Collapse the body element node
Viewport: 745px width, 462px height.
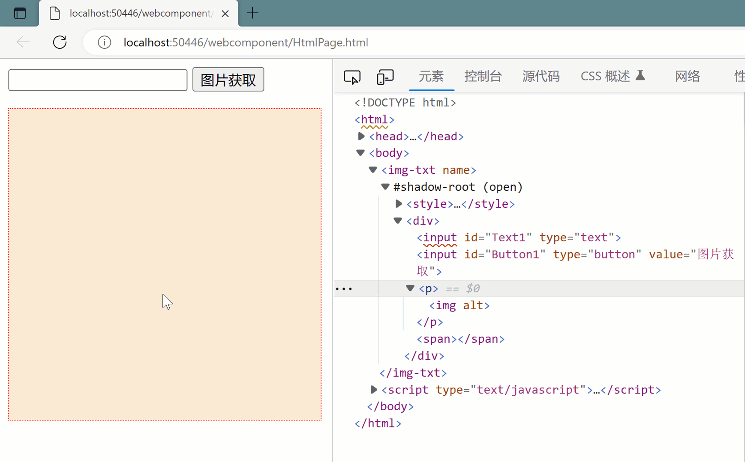click(x=361, y=153)
